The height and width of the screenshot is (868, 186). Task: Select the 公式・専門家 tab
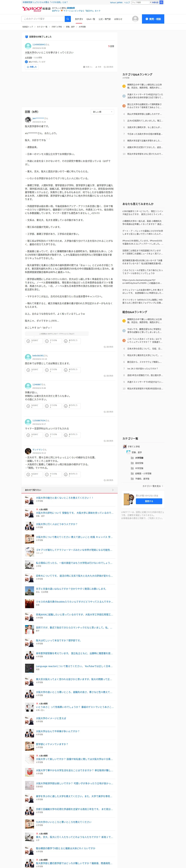105,19
